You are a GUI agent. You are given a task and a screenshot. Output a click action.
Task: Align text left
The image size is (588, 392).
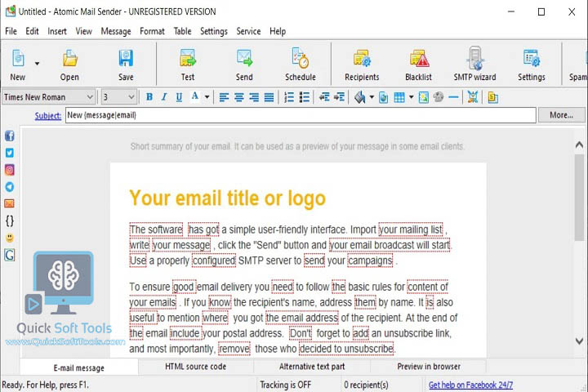click(x=225, y=97)
